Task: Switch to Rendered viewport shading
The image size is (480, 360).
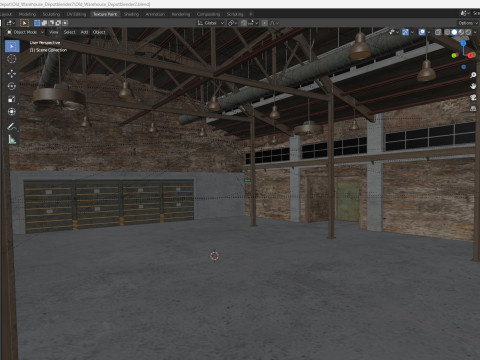Action: coord(468,32)
